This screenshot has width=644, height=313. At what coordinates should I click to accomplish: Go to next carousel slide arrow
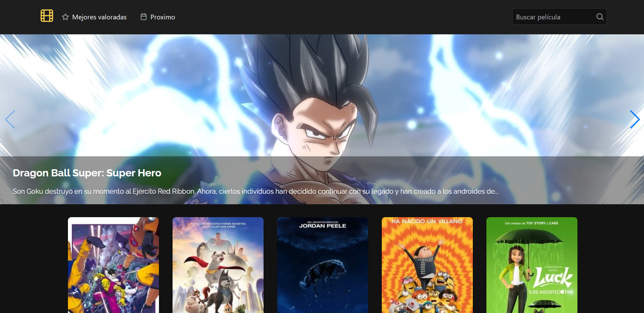click(634, 119)
